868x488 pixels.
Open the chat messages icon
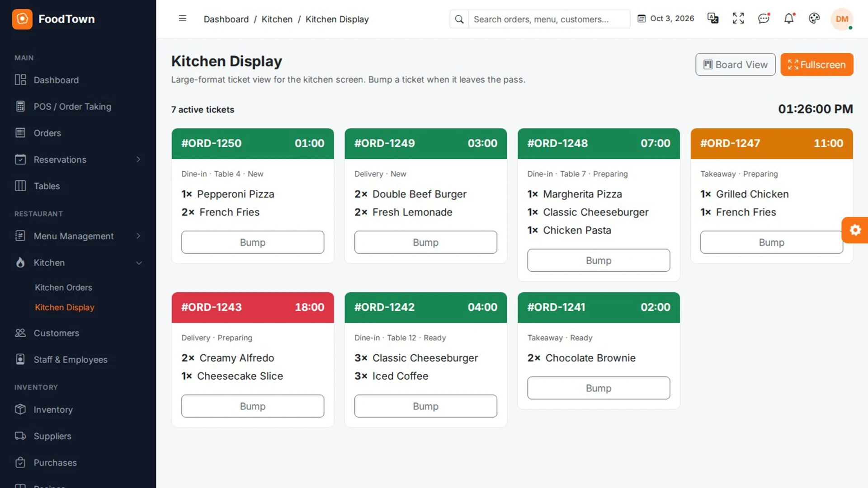[x=764, y=19]
